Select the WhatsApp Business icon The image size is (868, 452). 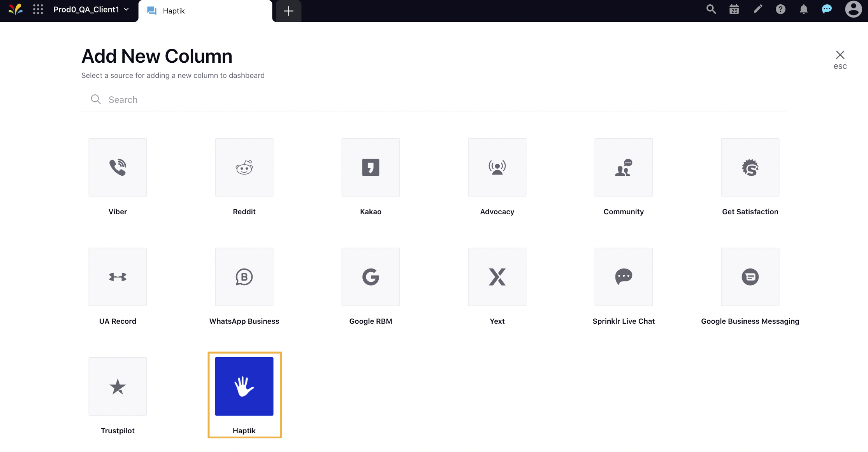coord(244,277)
